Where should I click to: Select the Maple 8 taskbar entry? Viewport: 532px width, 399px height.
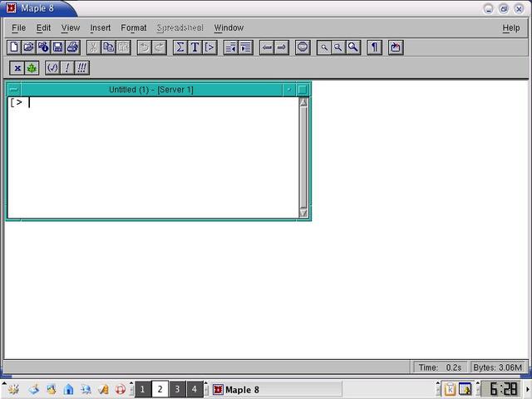coord(276,390)
